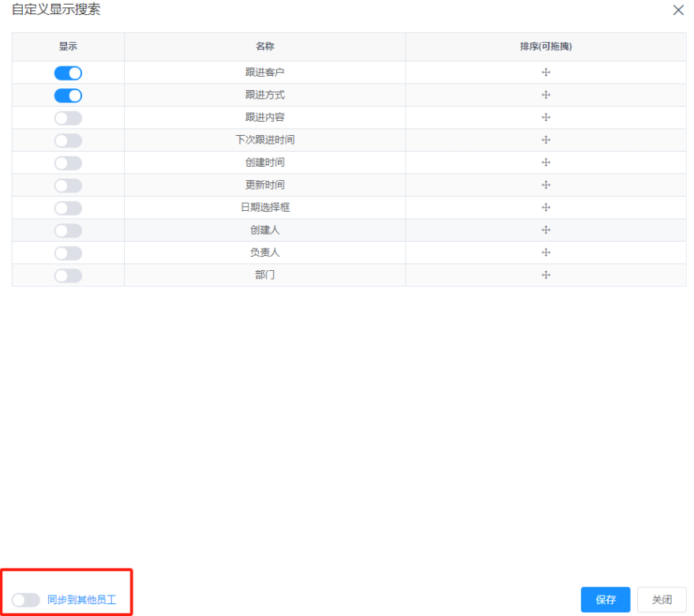The width and height of the screenshot is (694, 616).
Task: Dismiss dialog with the X close icon
Action: [677, 10]
